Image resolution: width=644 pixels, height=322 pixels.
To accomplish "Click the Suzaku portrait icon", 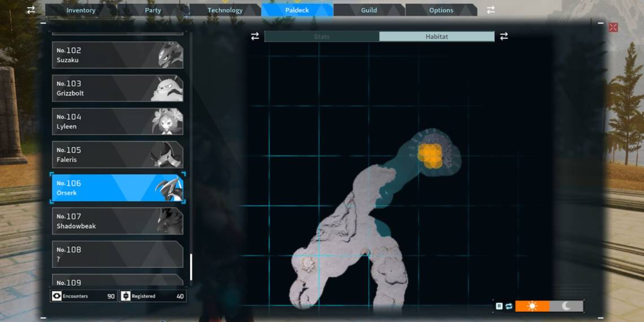I will coord(169,55).
